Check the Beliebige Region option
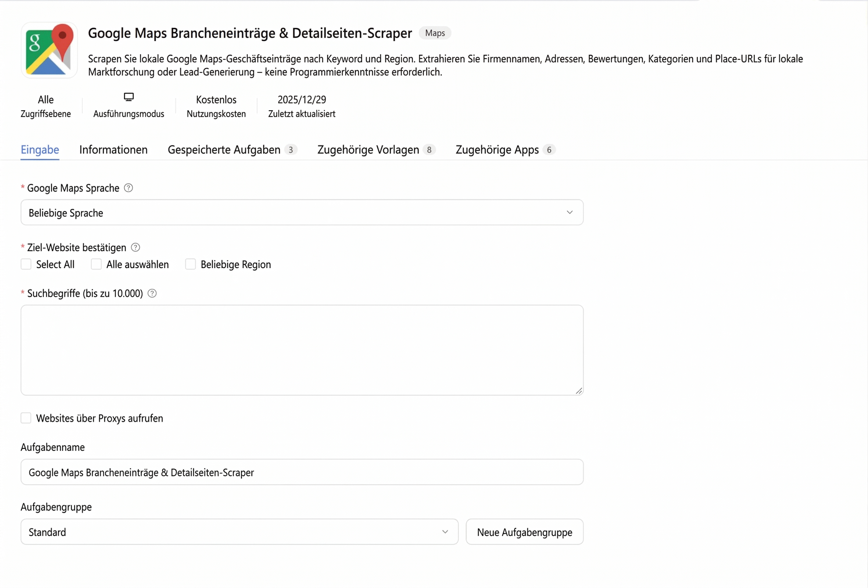 pyautogui.click(x=190, y=264)
